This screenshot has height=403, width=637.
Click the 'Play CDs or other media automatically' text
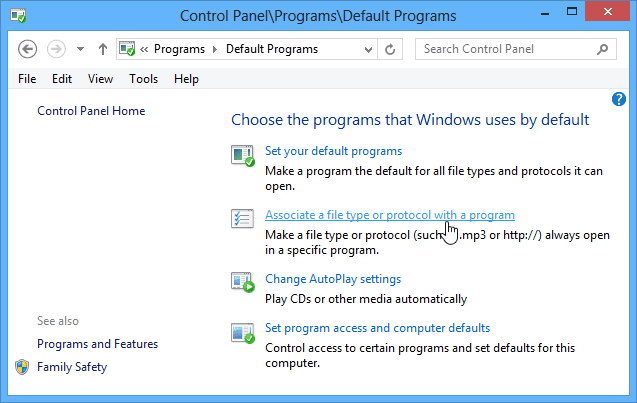tap(366, 299)
